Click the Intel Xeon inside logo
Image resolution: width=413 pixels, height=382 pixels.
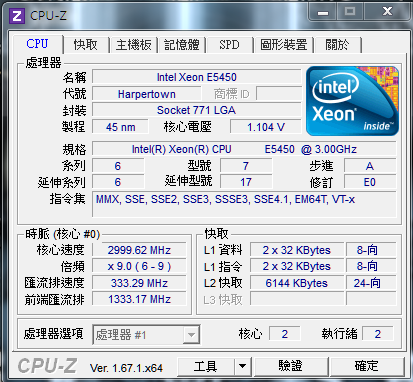coord(352,101)
